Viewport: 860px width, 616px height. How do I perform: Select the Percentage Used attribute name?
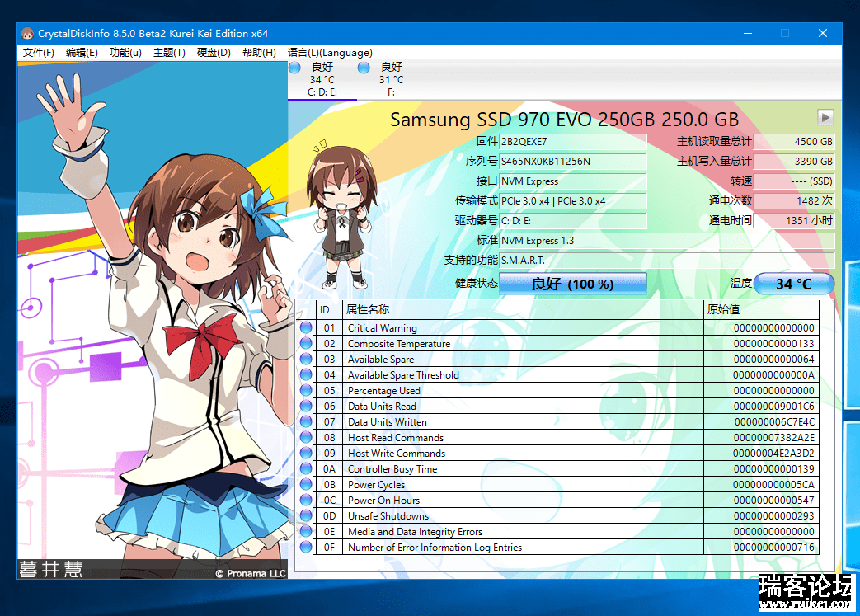(x=384, y=391)
